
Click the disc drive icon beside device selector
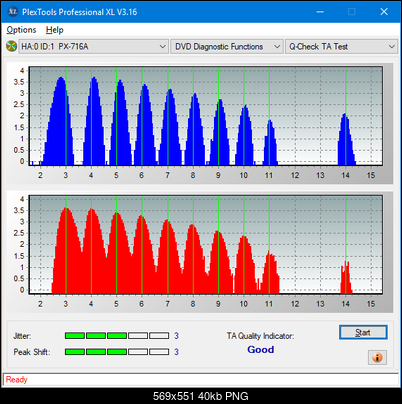(x=11, y=46)
